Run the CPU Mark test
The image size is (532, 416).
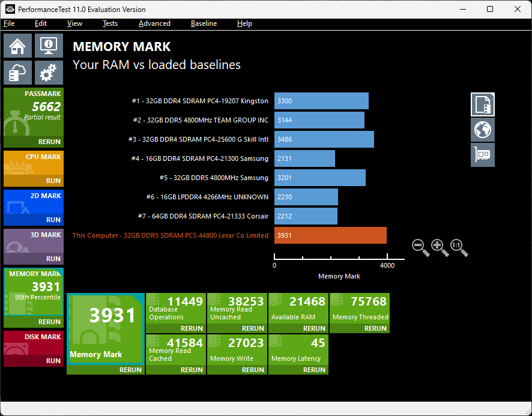coord(53,181)
